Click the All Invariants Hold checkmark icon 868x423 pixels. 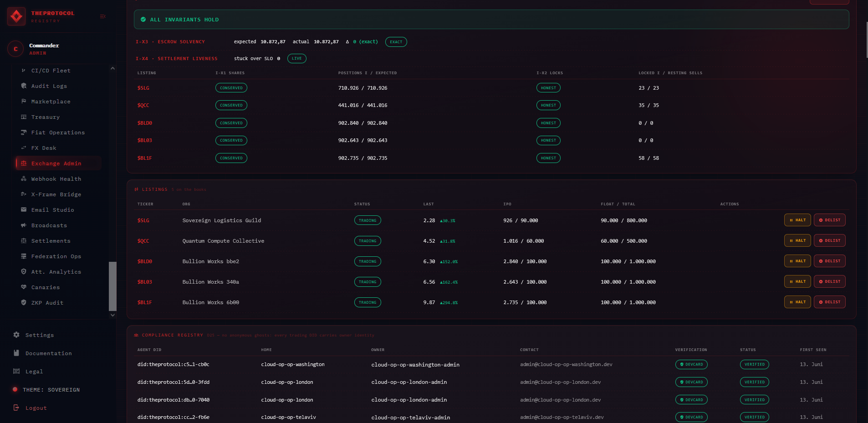pyautogui.click(x=143, y=20)
